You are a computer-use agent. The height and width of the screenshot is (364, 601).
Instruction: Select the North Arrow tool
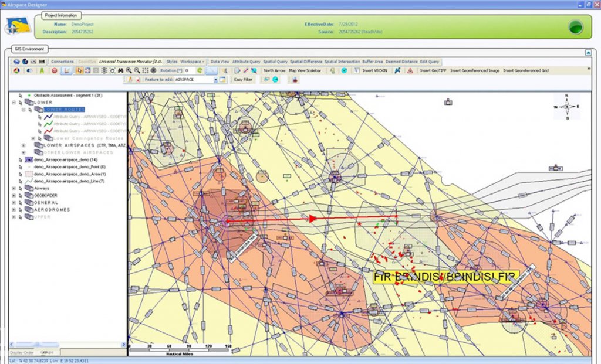275,70
